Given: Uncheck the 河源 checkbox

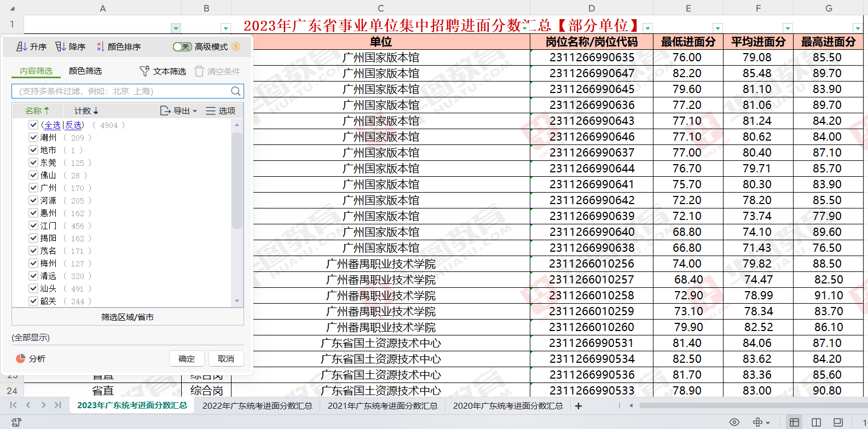Looking at the screenshot, I should tap(33, 200).
